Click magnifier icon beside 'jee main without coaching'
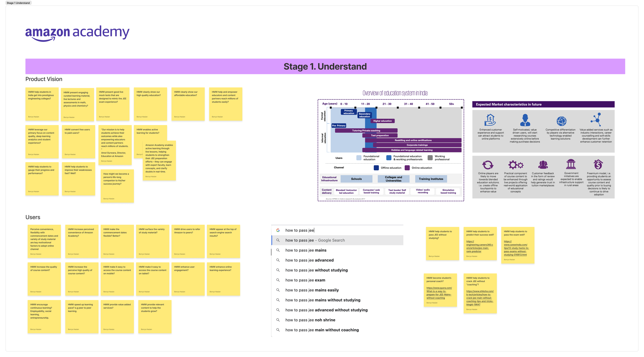This screenshot has height=357, width=644. point(278,330)
